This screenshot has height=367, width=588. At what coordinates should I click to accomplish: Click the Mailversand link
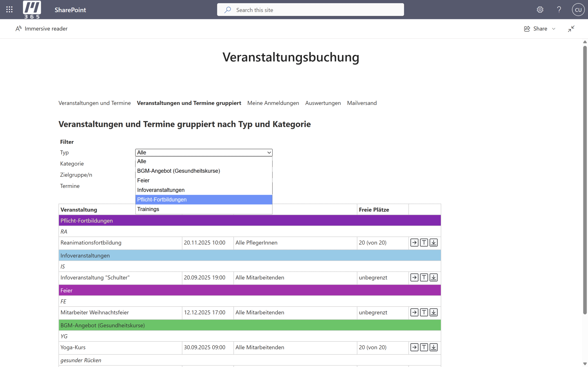point(362,103)
